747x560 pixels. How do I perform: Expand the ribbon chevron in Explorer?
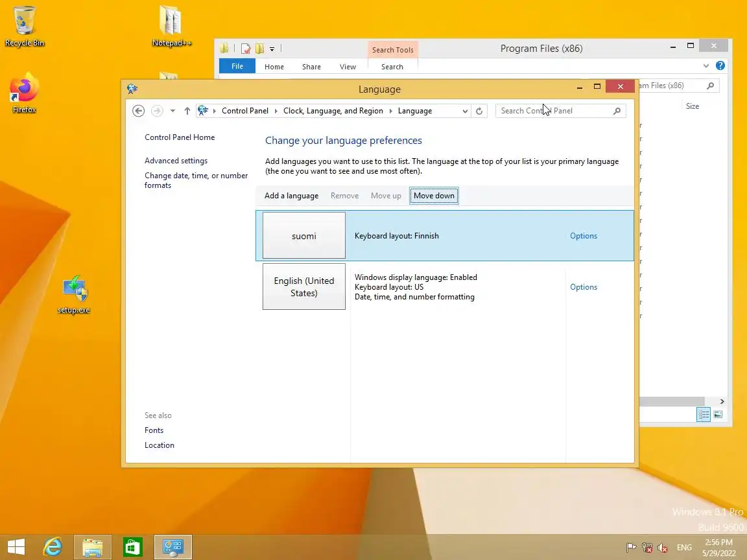pyautogui.click(x=706, y=65)
